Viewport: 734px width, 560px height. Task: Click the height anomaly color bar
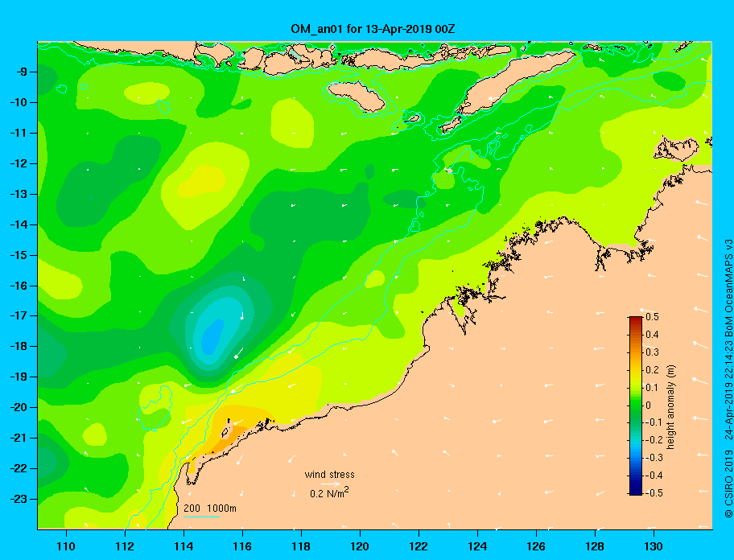pos(636,406)
